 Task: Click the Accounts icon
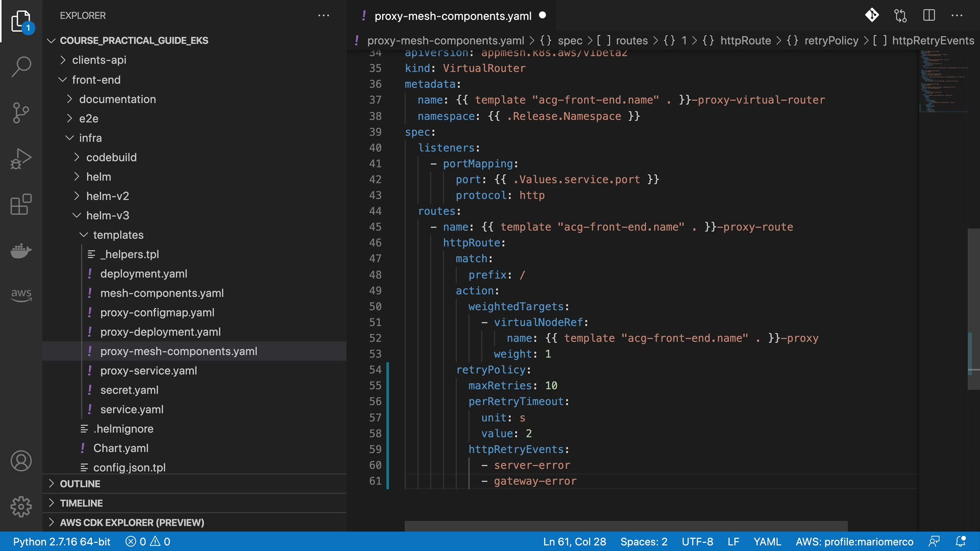[x=21, y=461]
